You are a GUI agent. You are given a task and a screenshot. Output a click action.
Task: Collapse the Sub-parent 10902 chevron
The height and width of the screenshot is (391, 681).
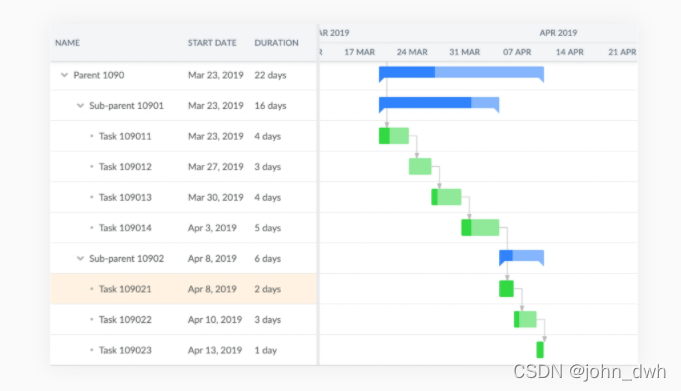[x=80, y=258]
